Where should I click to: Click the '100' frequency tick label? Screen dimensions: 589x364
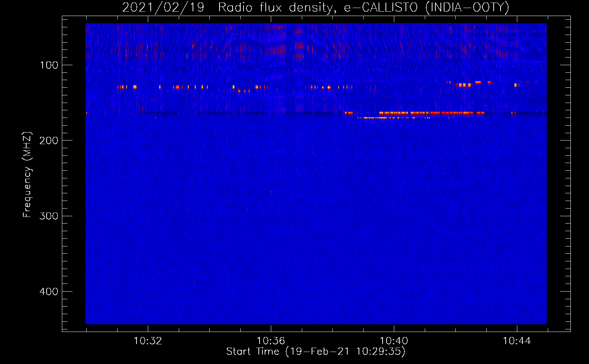[x=49, y=65]
